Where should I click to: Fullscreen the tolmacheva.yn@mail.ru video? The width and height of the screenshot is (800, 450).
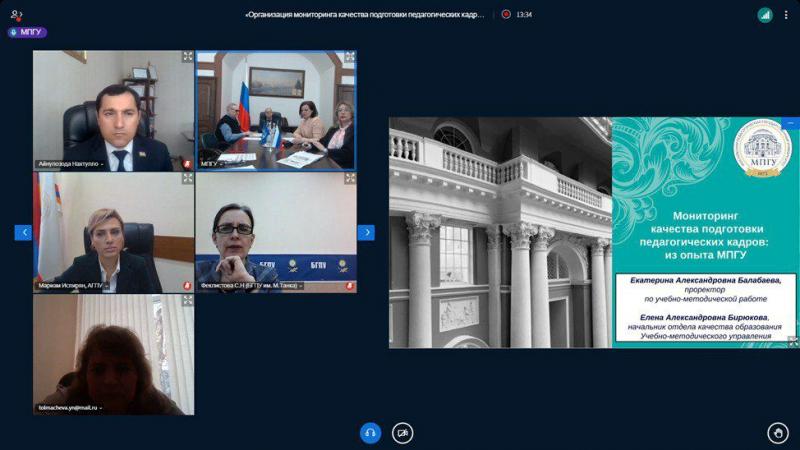tap(188, 300)
